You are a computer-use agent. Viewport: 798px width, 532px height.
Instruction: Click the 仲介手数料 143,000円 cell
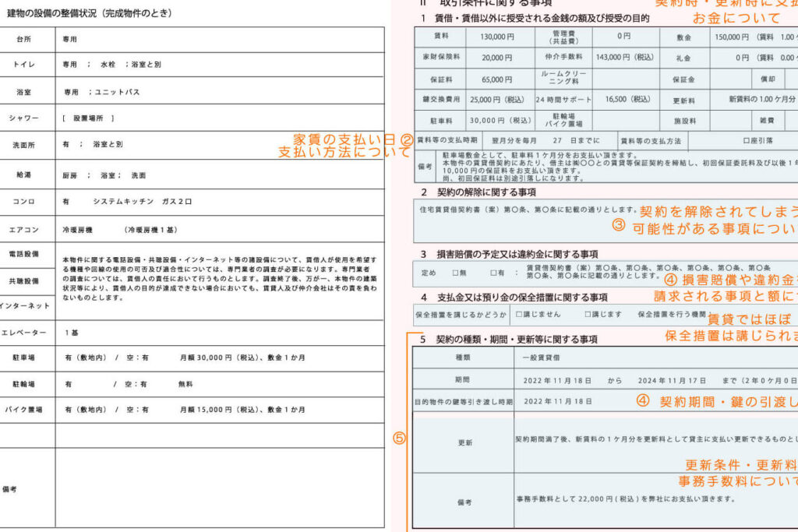click(x=624, y=58)
